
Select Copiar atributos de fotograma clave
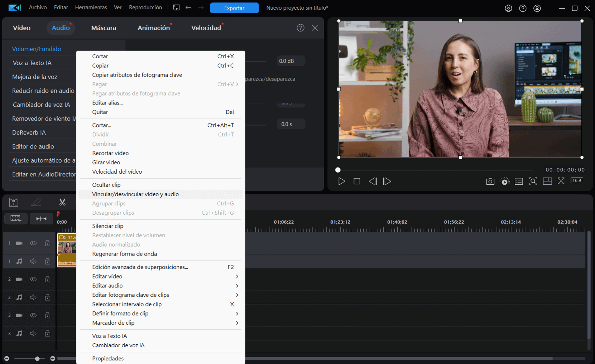pos(160,75)
